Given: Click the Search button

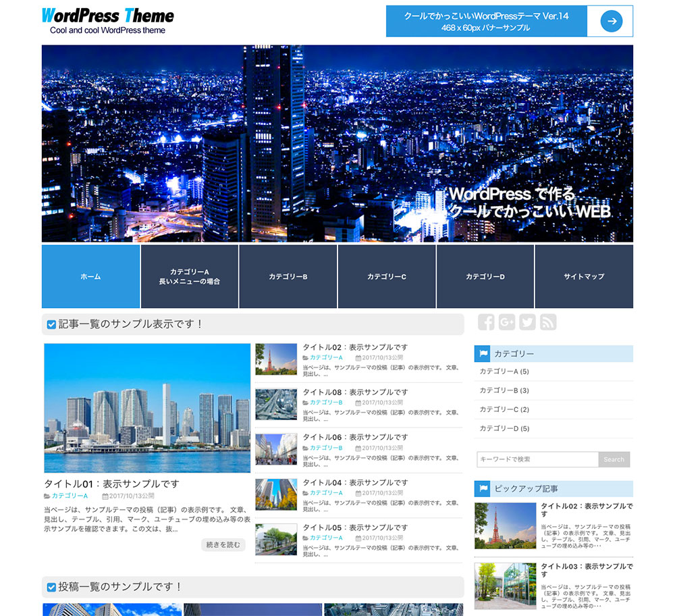Looking at the screenshot, I should coord(614,459).
